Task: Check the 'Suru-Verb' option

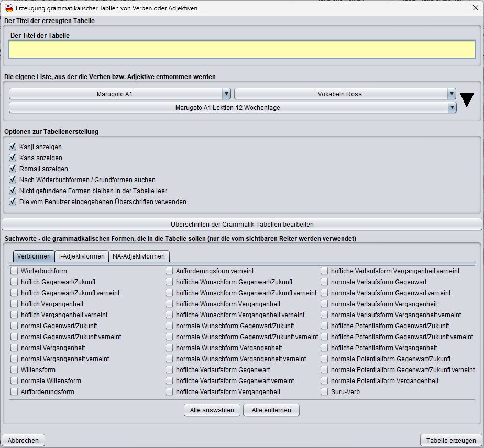Action: click(x=325, y=392)
